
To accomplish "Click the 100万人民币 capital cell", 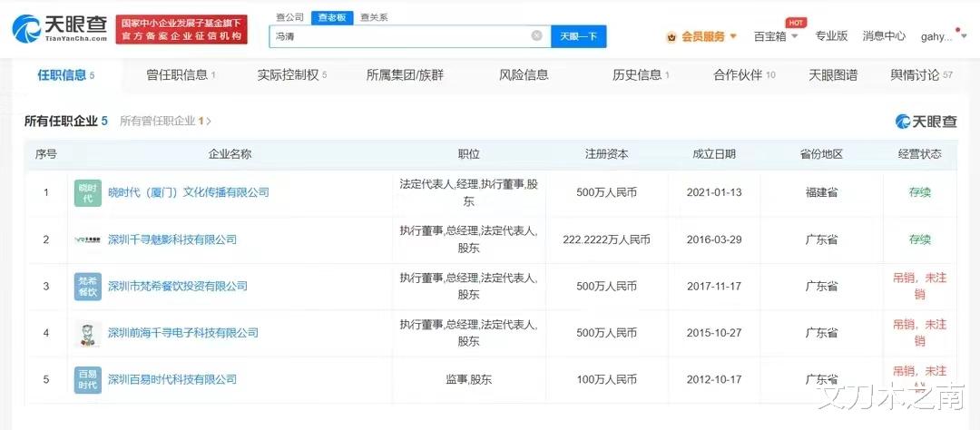I will [x=606, y=379].
